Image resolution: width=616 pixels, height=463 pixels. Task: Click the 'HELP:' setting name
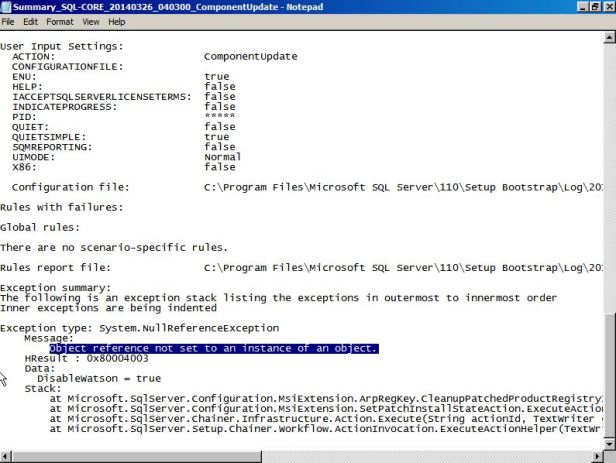pos(28,87)
